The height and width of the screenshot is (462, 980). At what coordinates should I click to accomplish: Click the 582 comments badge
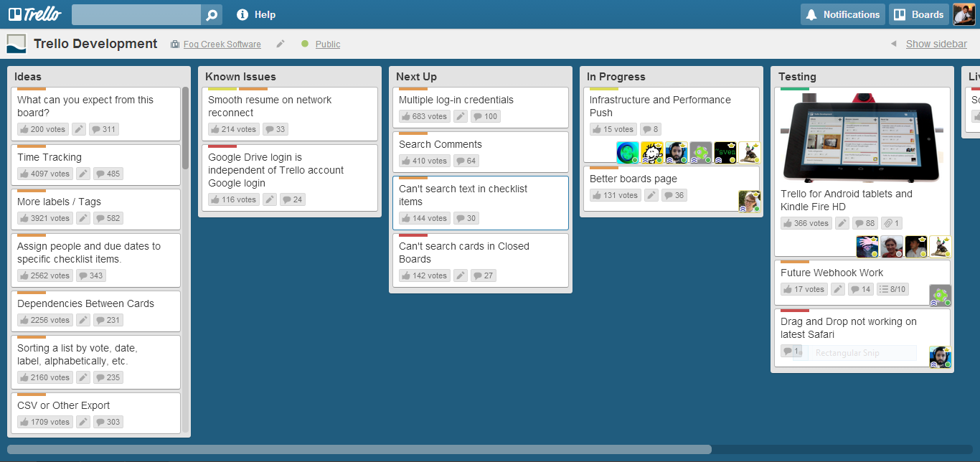tap(108, 218)
